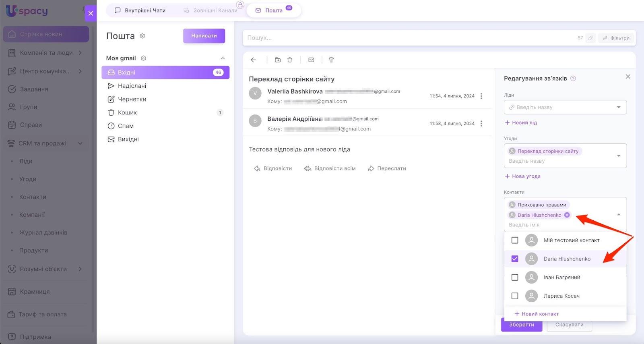Image resolution: width=644 pixels, height=344 pixels.
Task: Move the email to a folder icon
Action: [278, 60]
